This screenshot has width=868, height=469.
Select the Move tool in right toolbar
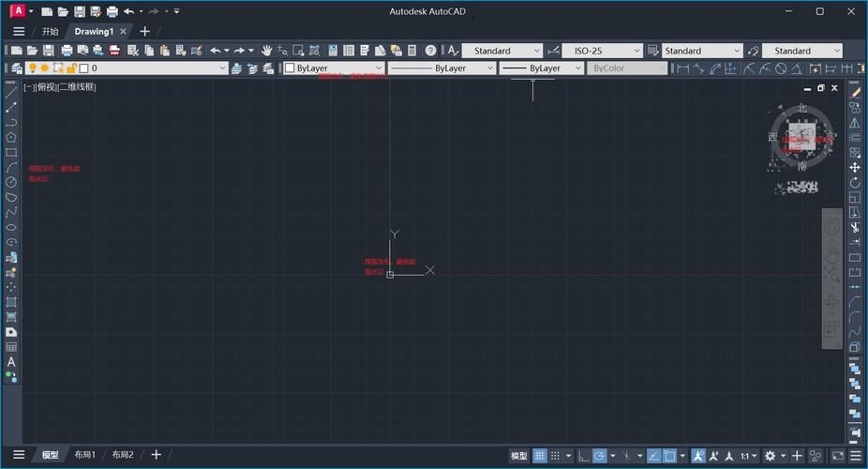coord(855,167)
